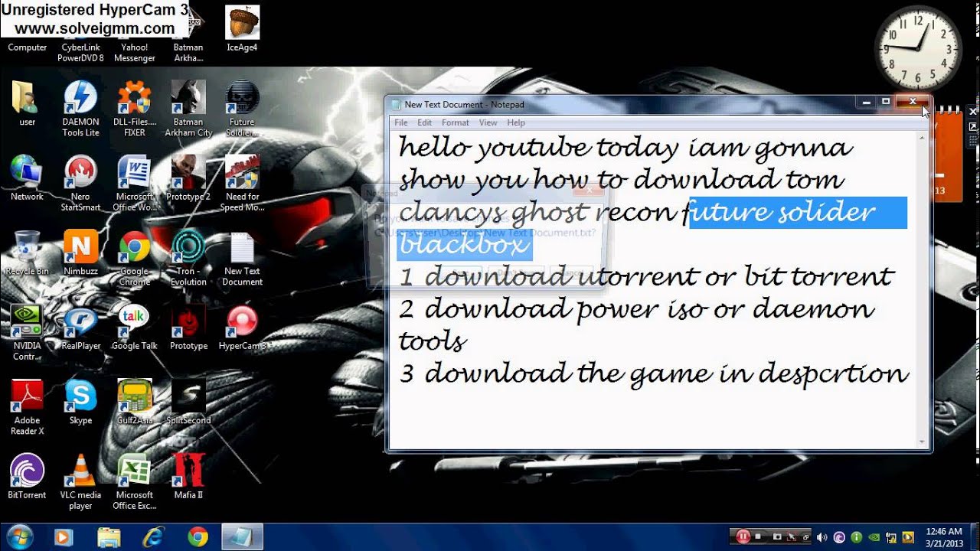Click the analog clock desktop gadget
This screenshot has height=551, width=980.
[x=917, y=49]
